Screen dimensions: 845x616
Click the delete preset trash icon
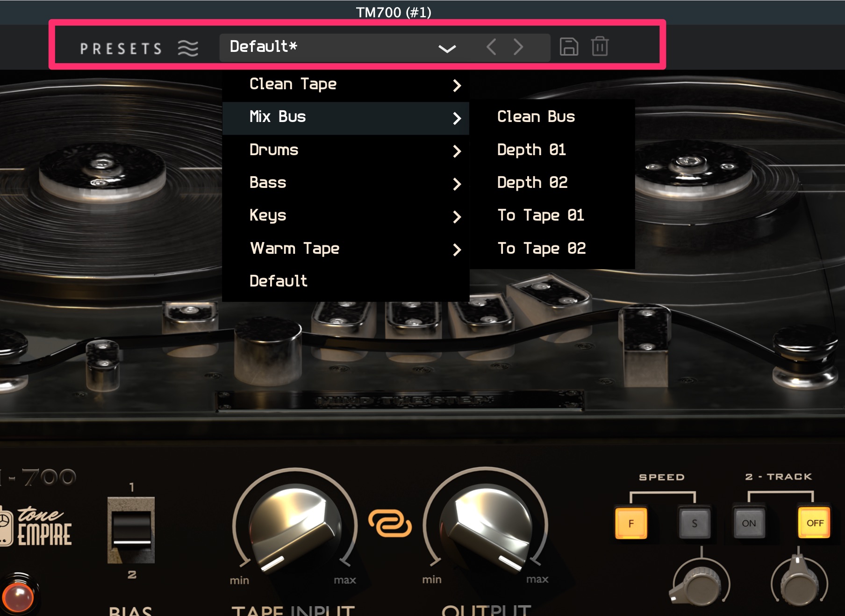click(600, 47)
